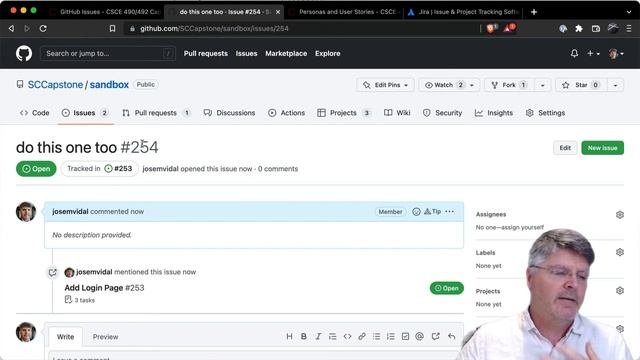
Task: Click the Labels gear icon
Action: pos(620,252)
